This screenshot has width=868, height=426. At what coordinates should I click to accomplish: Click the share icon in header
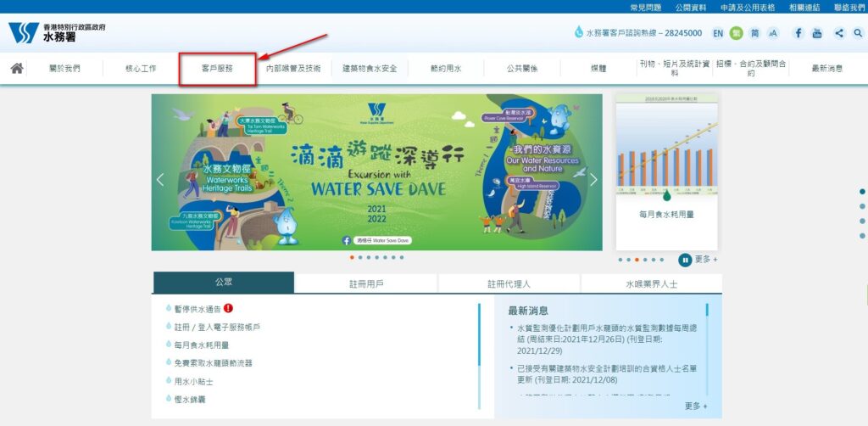point(840,33)
